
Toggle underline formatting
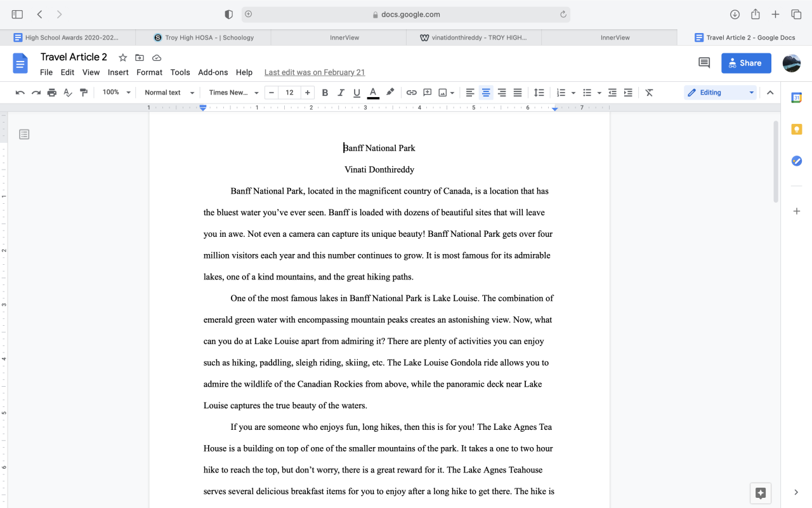pos(357,93)
